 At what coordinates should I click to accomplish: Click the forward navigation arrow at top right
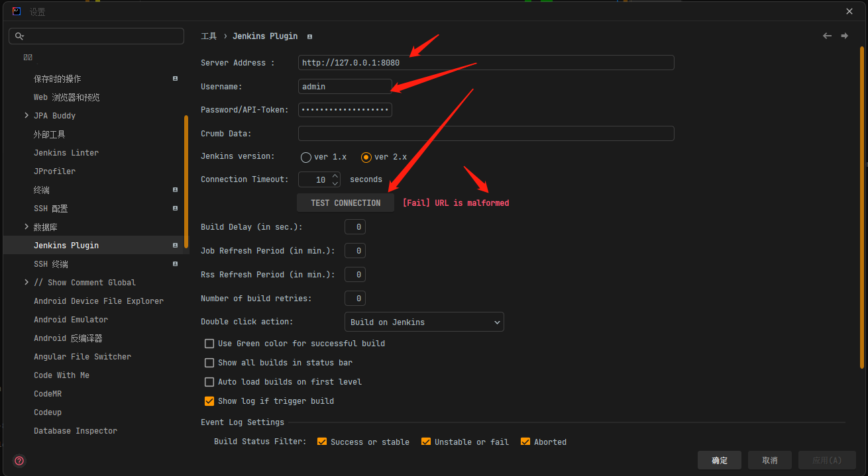click(x=845, y=36)
